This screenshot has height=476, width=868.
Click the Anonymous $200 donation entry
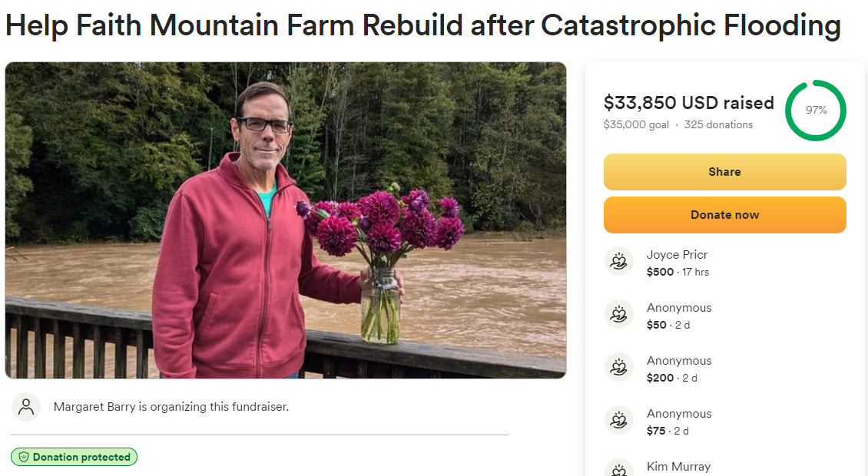pos(679,369)
